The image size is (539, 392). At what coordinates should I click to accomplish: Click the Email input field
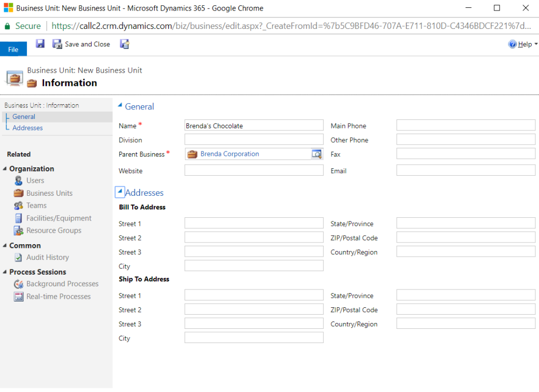[x=466, y=170]
